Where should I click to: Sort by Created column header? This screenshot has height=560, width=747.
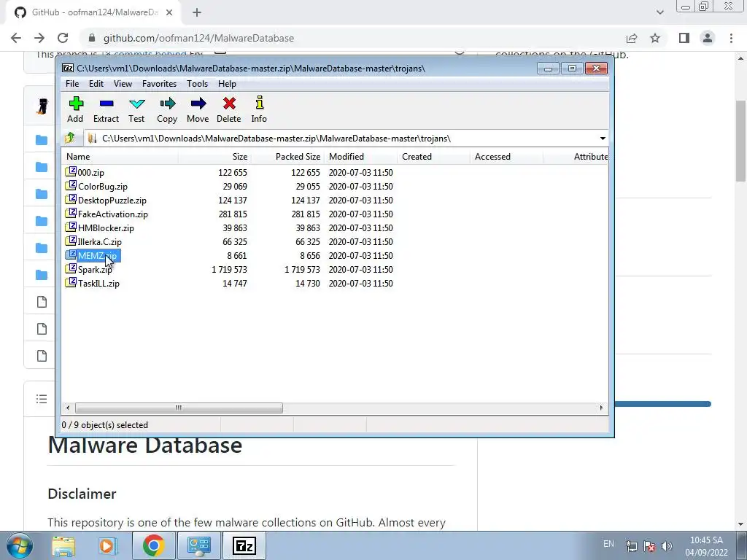(x=433, y=157)
